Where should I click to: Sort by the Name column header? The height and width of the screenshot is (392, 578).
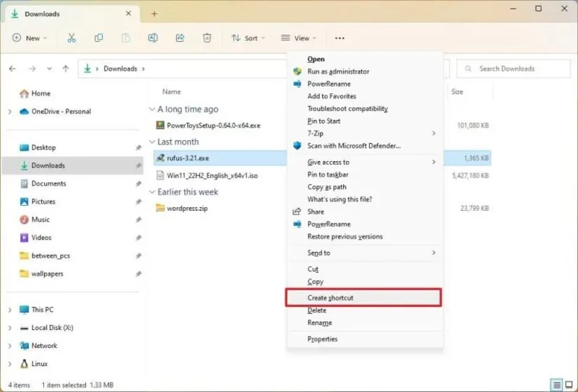pos(171,92)
